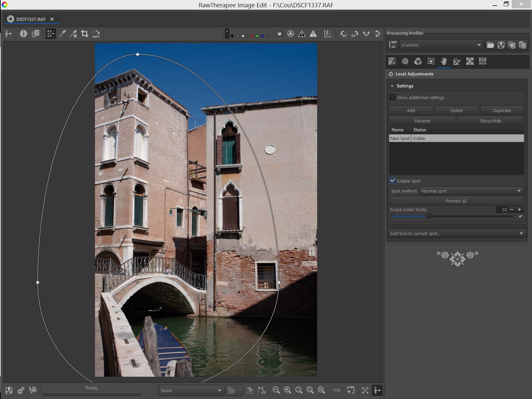Click the white balance picker eyedropper icon

[62, 34]
